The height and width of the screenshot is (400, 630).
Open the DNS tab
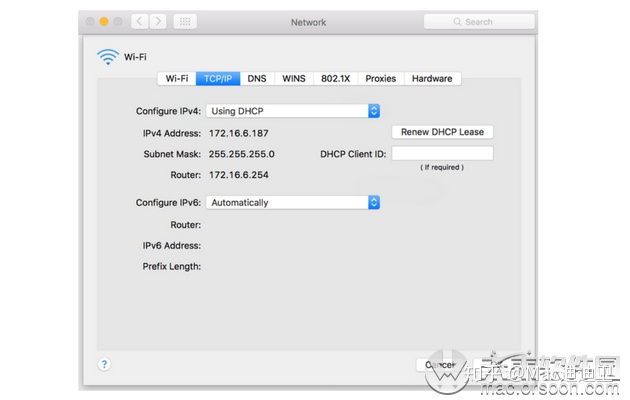click(x=257, y=78)
